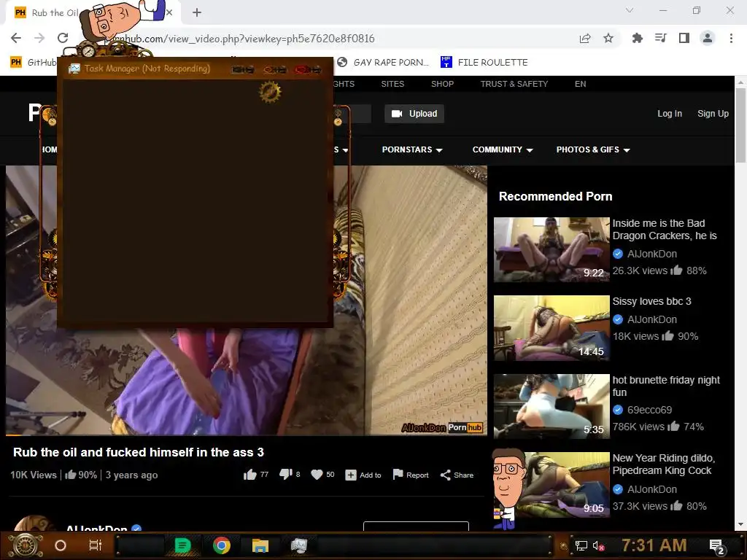Click the thumbs up icon with 77
747x560 pixels.
pyautogui.click(x=250, y=475)
